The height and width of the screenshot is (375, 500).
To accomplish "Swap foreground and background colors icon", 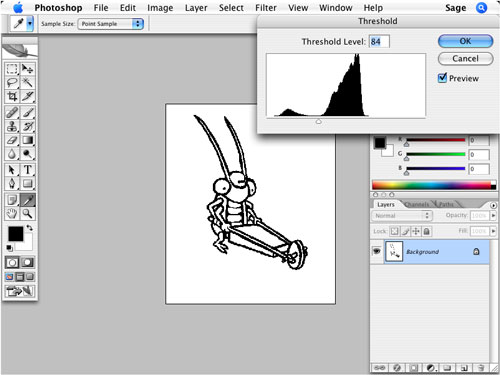I will 30,228.
